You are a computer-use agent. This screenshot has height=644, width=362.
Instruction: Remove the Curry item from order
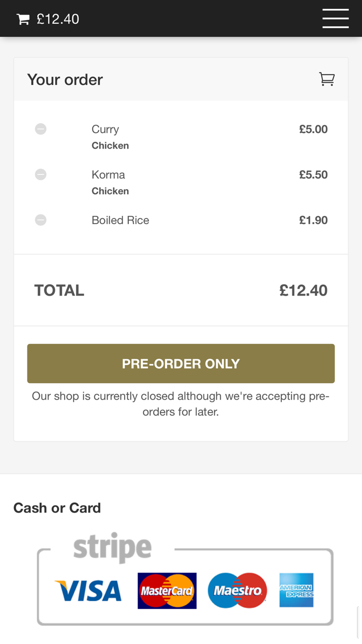[x=41, y=129]
